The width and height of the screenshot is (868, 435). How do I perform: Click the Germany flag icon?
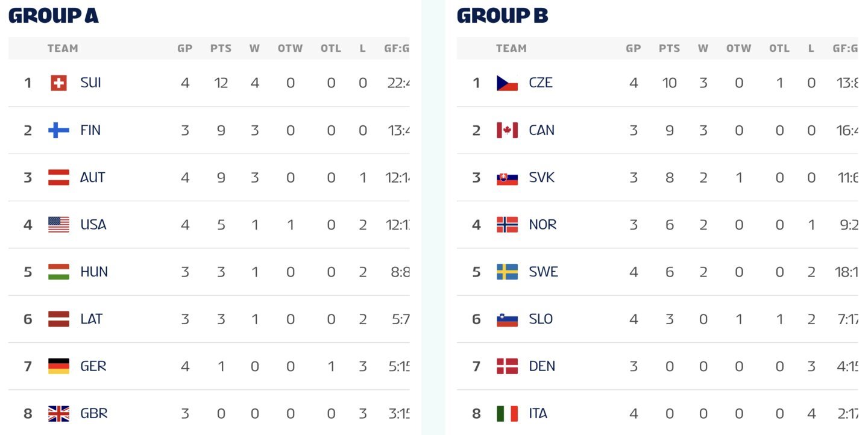[58, 366]
